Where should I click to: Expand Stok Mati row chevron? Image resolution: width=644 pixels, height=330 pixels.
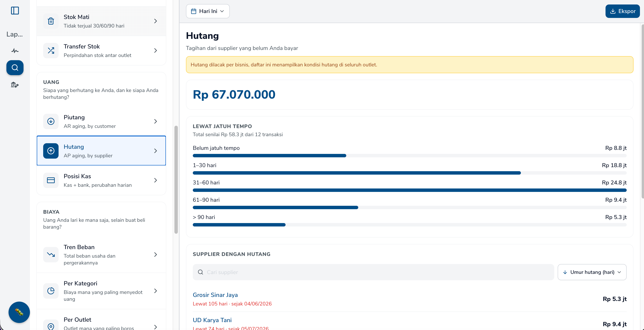[156, 21]
